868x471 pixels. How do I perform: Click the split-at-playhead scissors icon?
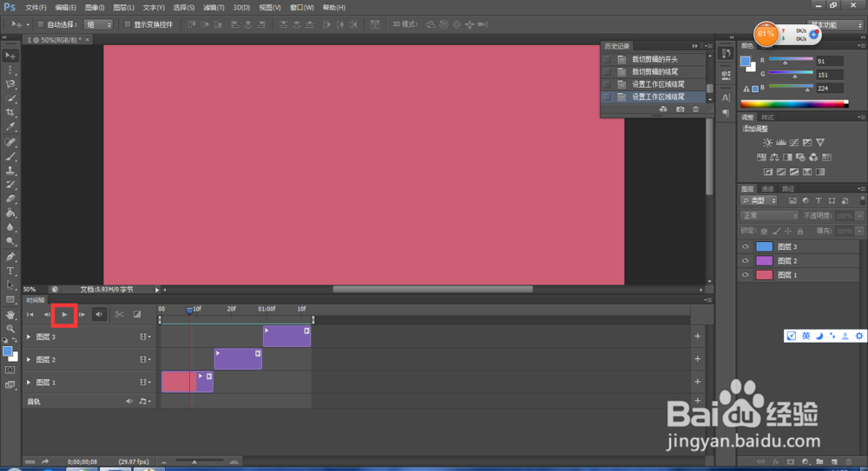(x=120, y=314)
